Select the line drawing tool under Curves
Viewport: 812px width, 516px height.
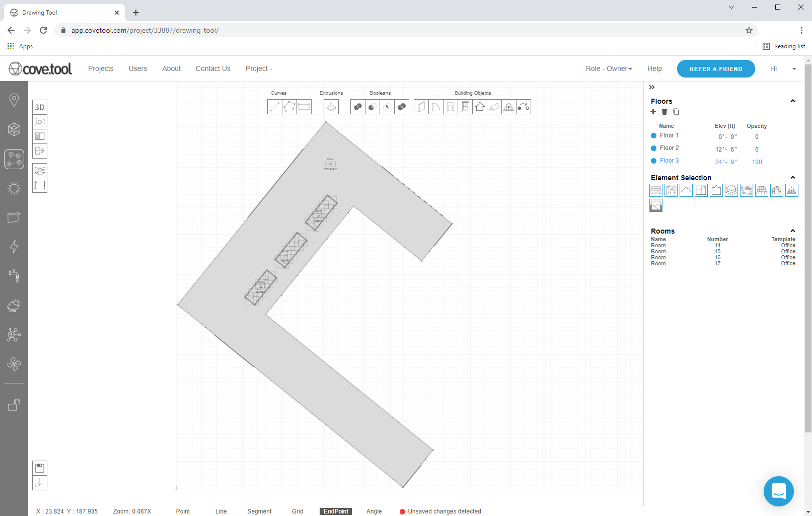tap(274, 107)
